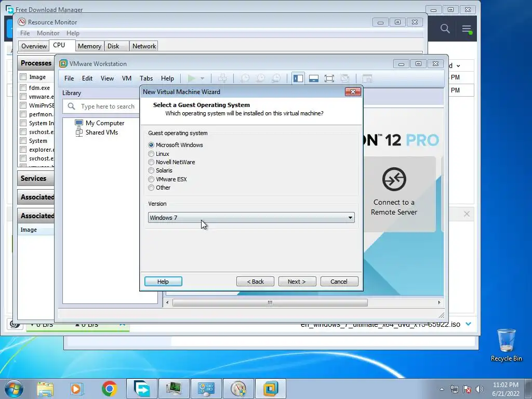
Task: Open the Tabs menu in VMware Workstation
Action: point(146,78)
